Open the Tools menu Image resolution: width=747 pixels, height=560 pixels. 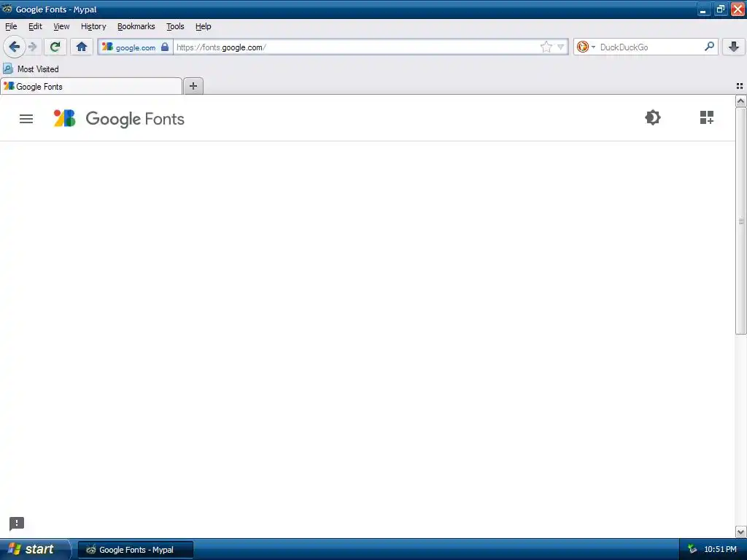[x=175, y=26]
